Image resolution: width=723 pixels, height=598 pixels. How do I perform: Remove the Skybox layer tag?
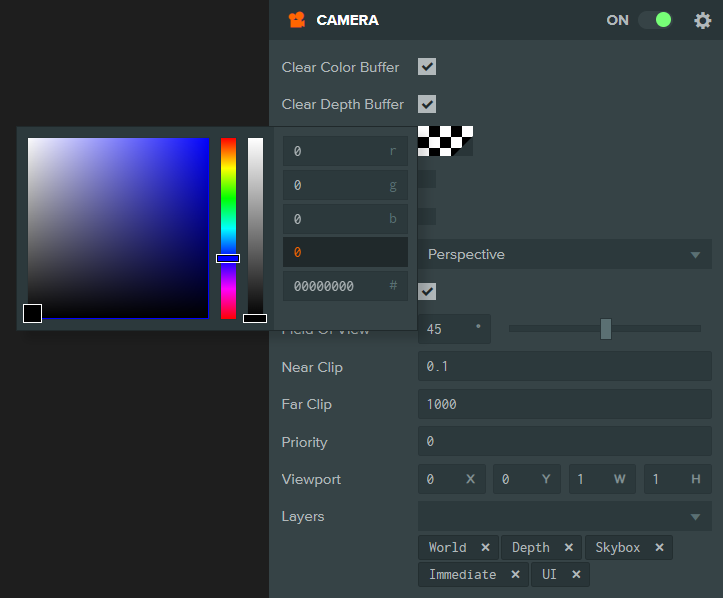659,547
